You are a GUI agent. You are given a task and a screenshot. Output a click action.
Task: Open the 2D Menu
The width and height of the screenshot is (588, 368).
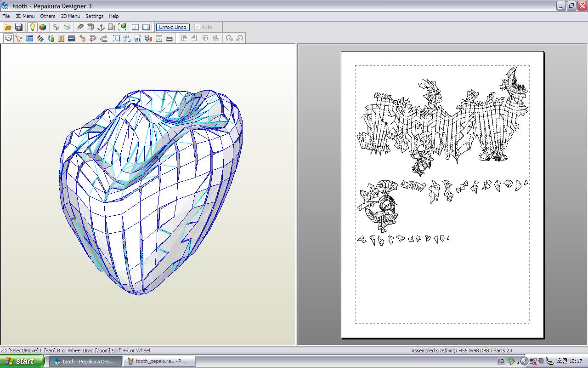pos(70,16)
